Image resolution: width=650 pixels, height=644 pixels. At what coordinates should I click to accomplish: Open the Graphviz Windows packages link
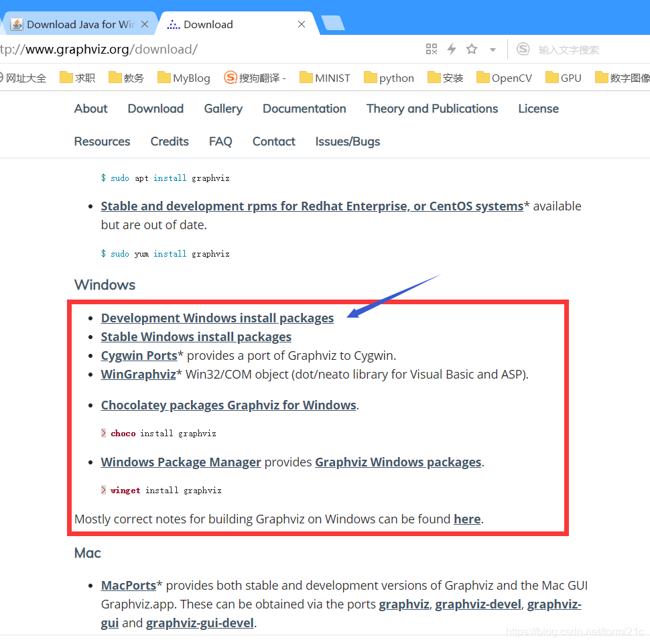pos(398,462)
